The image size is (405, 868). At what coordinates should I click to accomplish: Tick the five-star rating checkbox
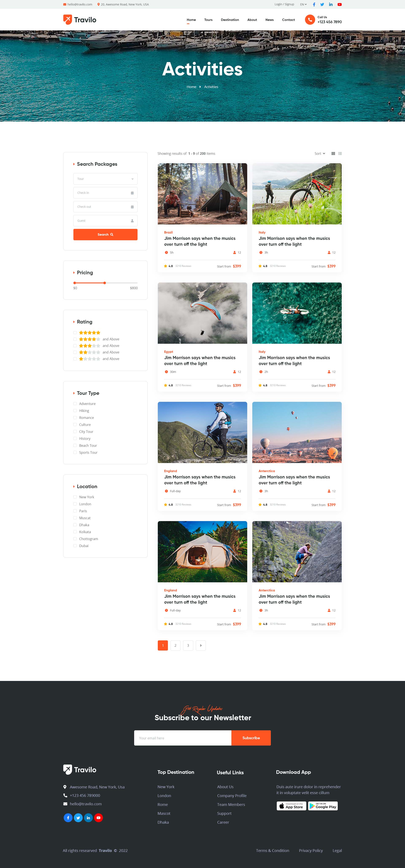click(x=75, y=333)
